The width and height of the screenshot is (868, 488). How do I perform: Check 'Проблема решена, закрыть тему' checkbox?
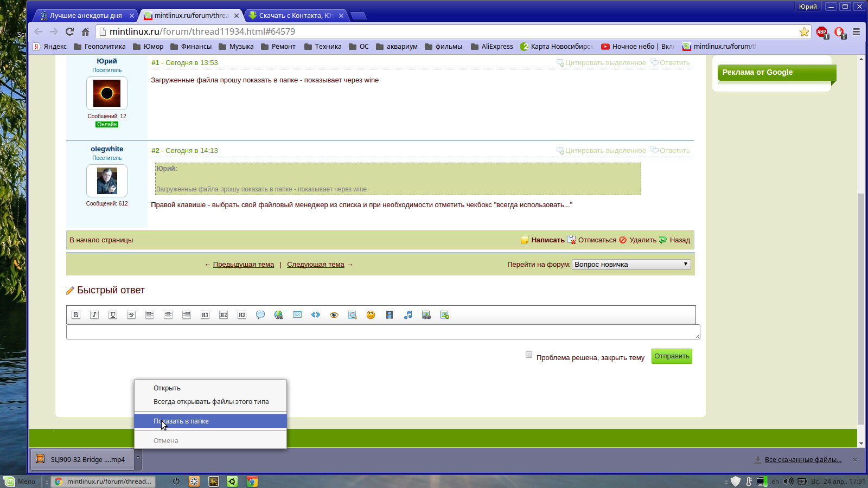click(529, 355)
